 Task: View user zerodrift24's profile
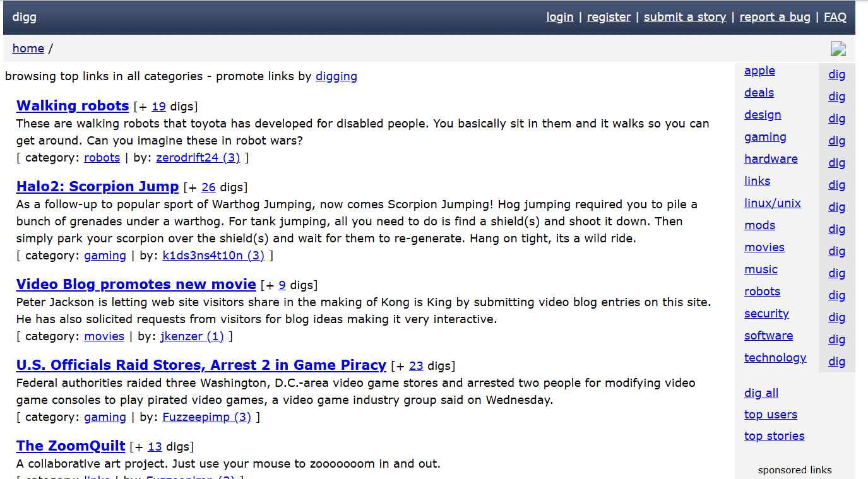pyautogui.click(x=198, y=158)
